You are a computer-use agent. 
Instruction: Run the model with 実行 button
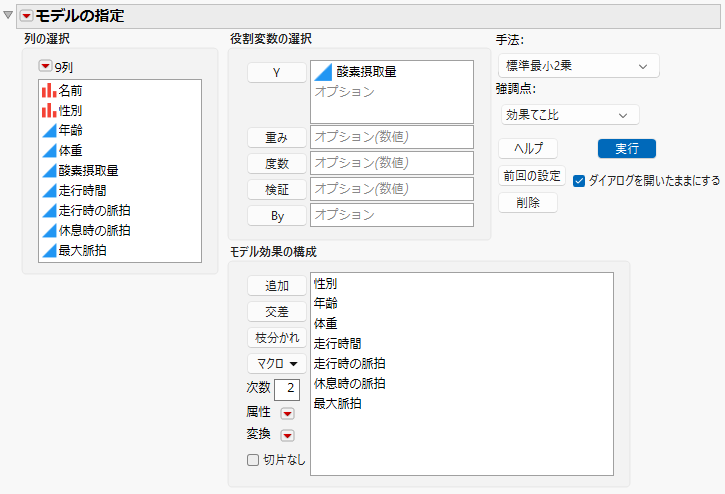[x=627, y=148]
